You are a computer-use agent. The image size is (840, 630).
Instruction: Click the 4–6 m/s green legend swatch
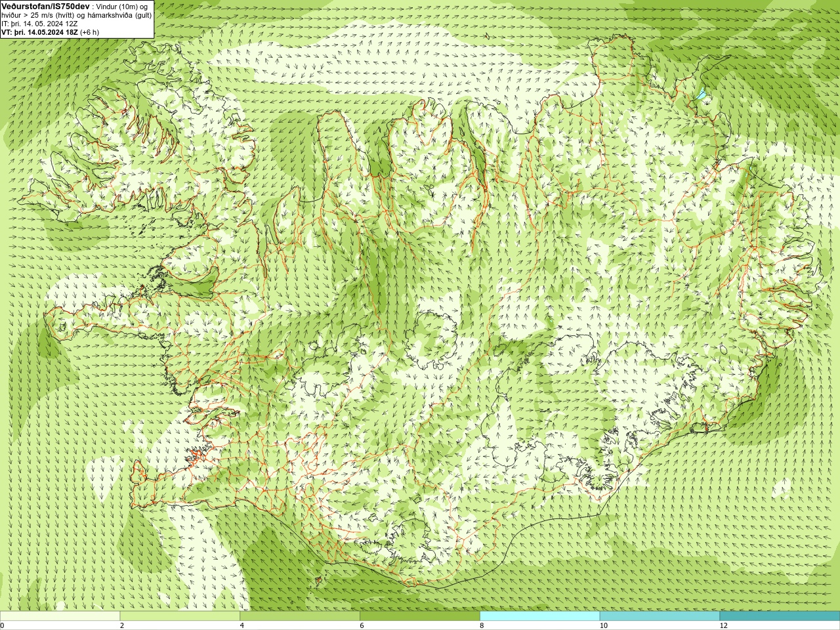click(x=300, y=616)
